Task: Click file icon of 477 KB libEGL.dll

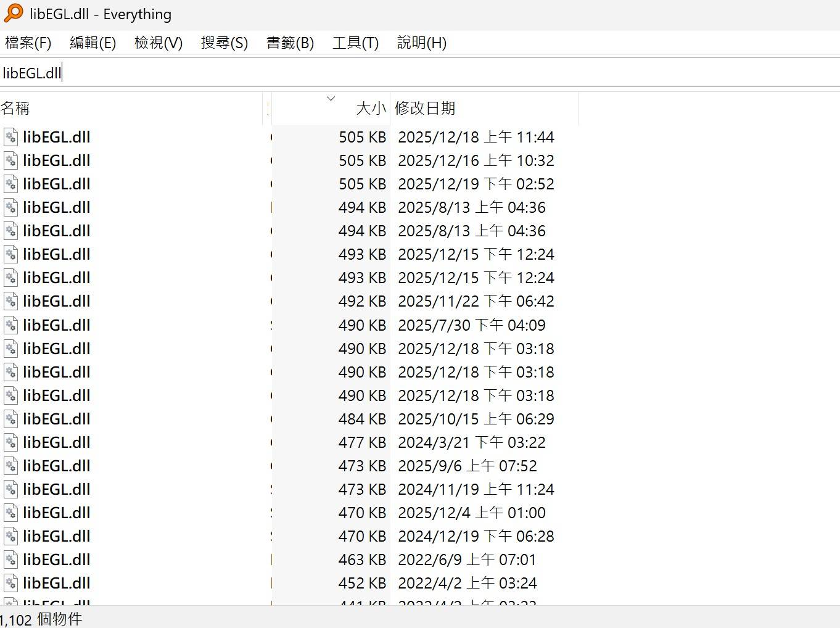Action: 10,442
